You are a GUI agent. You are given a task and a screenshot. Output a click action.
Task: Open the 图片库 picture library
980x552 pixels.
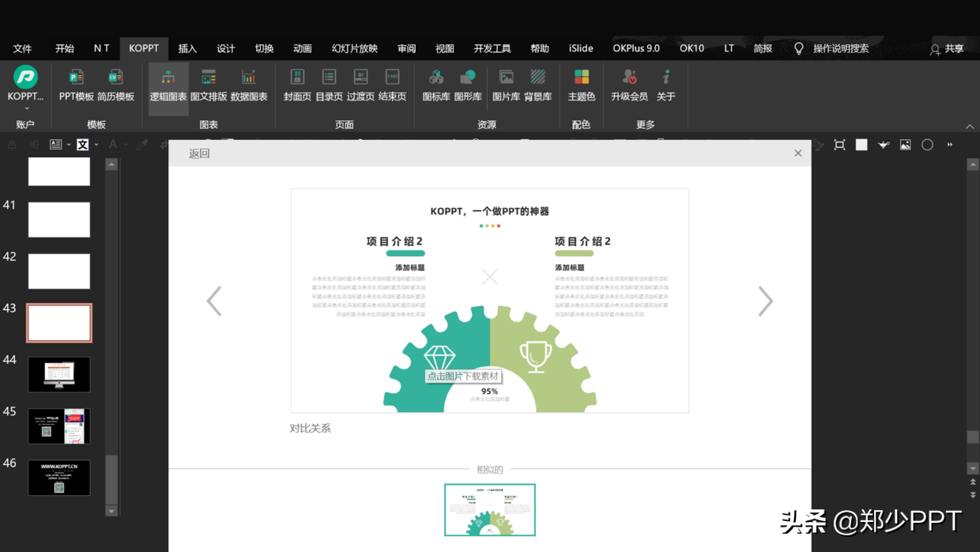pos(506,85)
